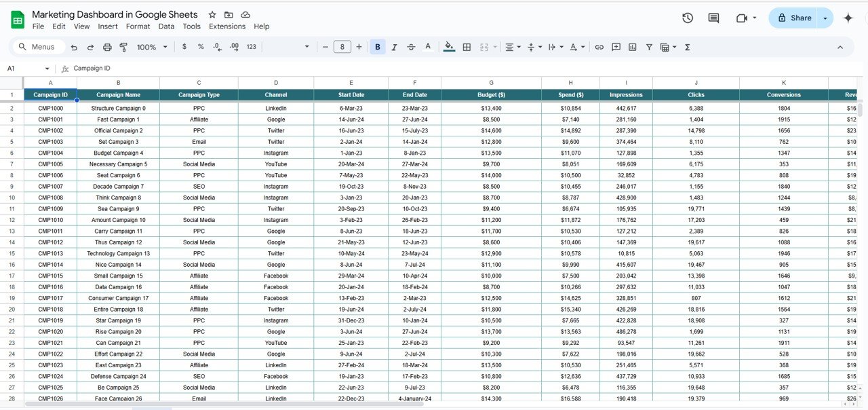The width and height of the screenshot is (868, 410).
Task: Format as currency with dollar icon
Action: tap(184, 47)
